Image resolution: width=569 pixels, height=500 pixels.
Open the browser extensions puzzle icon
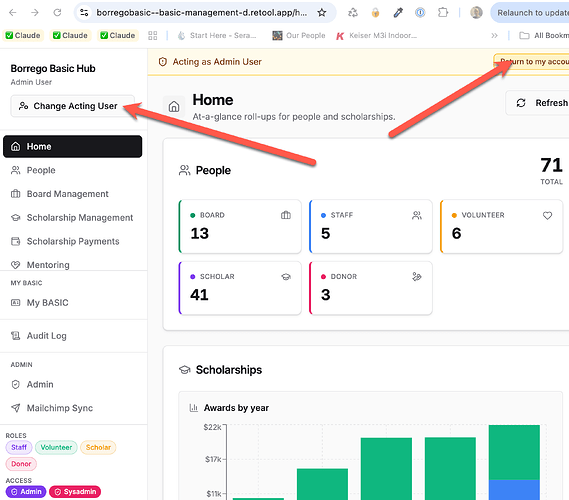pos(443,13)
